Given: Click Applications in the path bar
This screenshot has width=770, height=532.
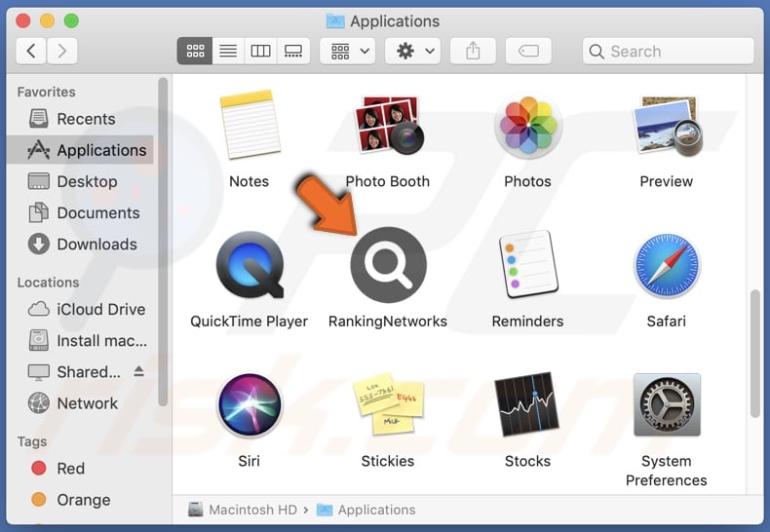Looking at the screenshot, I should pyautogui.click(x=366, y=510).
